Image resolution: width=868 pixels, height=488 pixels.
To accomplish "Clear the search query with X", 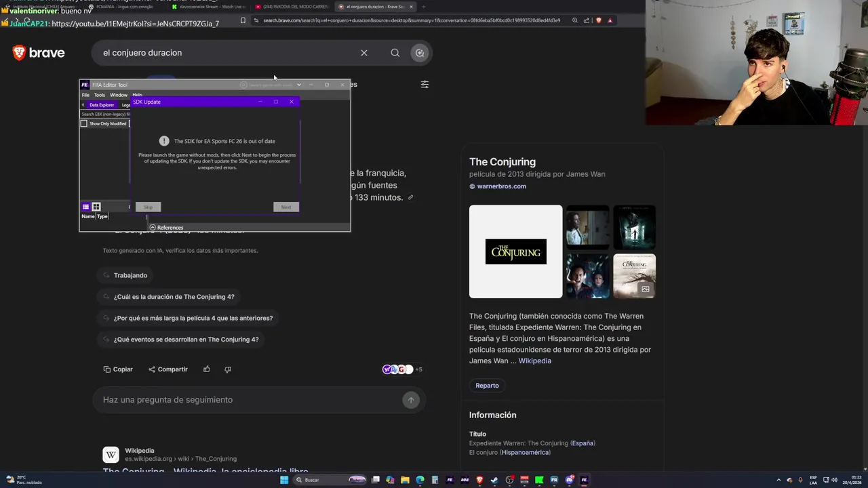I will coord(364,53).
